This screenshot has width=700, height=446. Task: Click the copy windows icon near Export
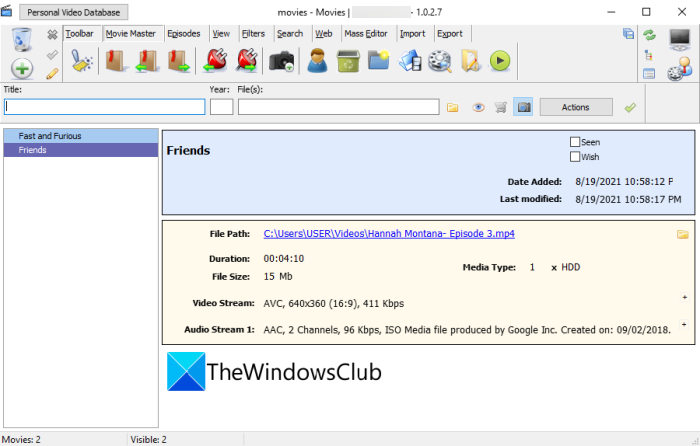click(x=629, y=33)
